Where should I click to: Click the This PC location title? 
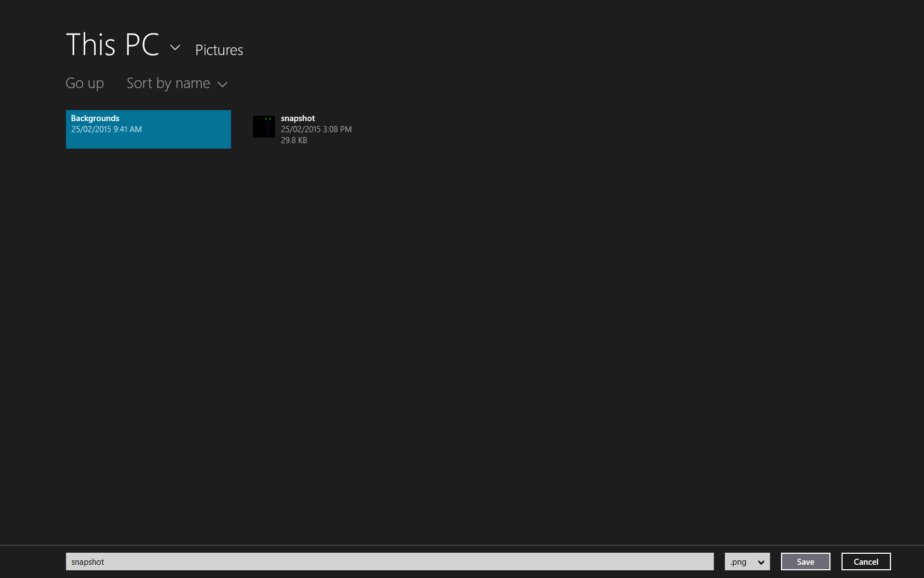[112, 45]
